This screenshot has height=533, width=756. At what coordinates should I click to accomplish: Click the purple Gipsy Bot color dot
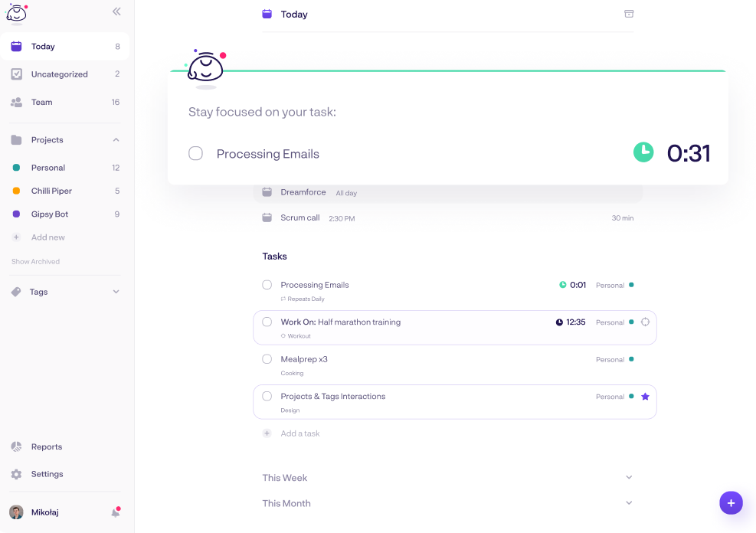[x=16, y=214]
